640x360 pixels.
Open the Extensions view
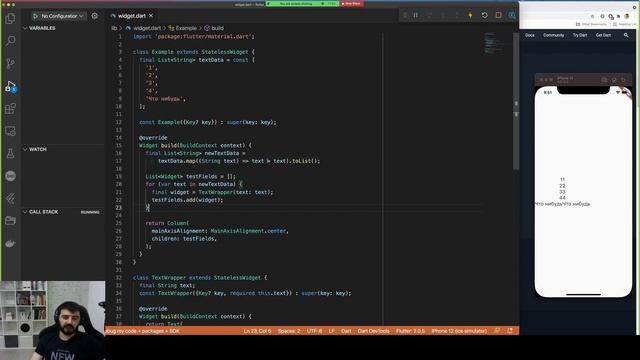coord(11,109)
